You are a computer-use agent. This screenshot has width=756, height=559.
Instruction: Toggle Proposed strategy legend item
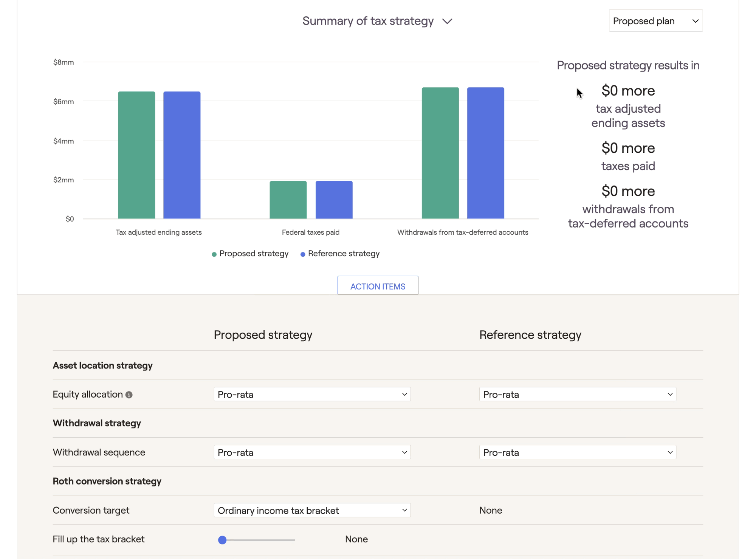click(254, 254)
